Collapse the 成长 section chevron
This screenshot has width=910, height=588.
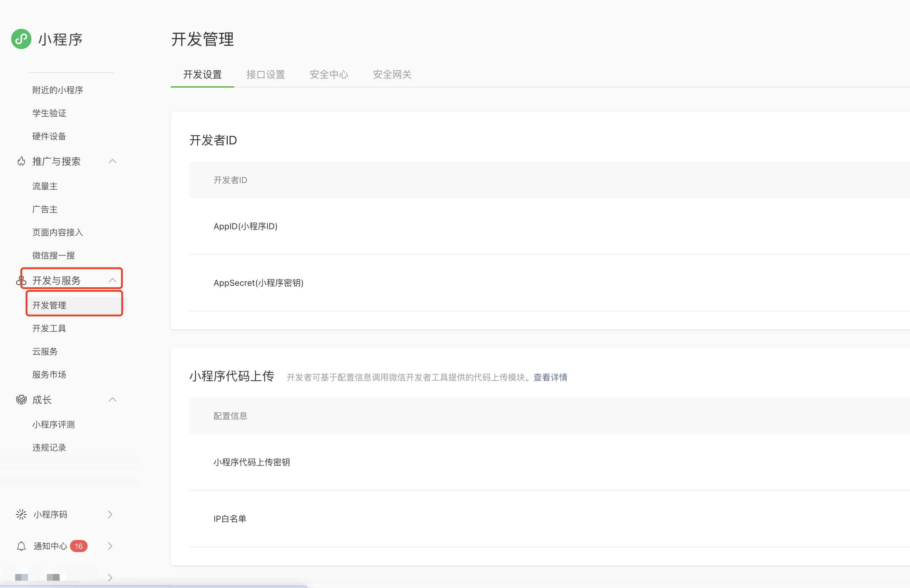coord(112,399)
